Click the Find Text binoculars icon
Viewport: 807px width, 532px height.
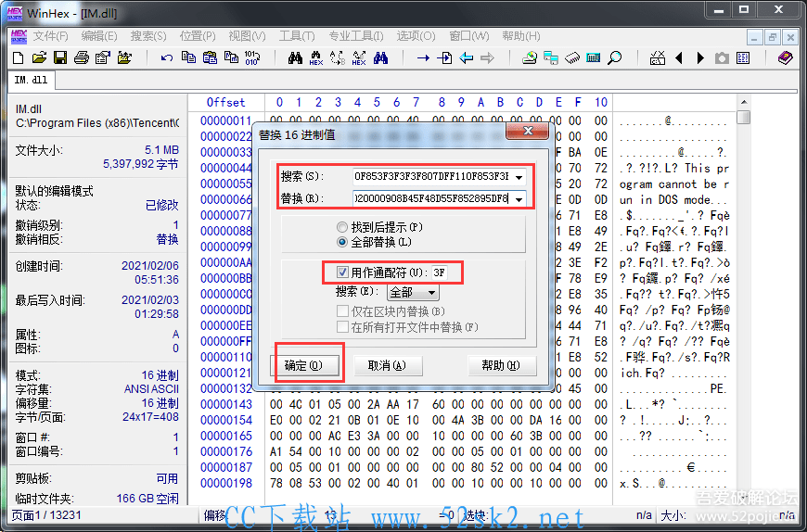coord(295,57)
